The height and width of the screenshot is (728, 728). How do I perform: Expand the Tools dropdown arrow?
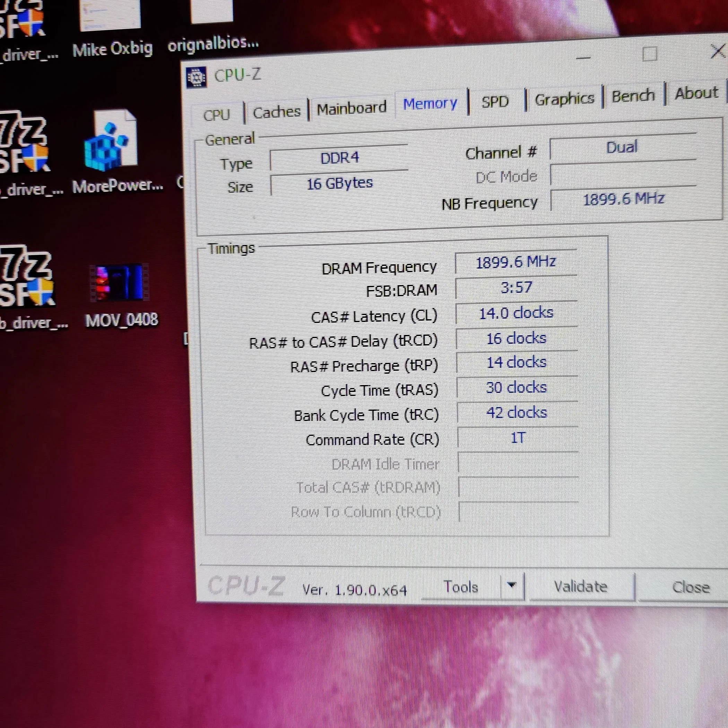click(x=511, y=585)
